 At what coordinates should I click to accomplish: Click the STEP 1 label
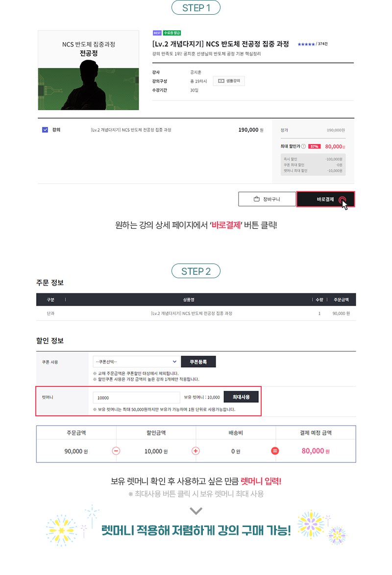tap(196, 8)
